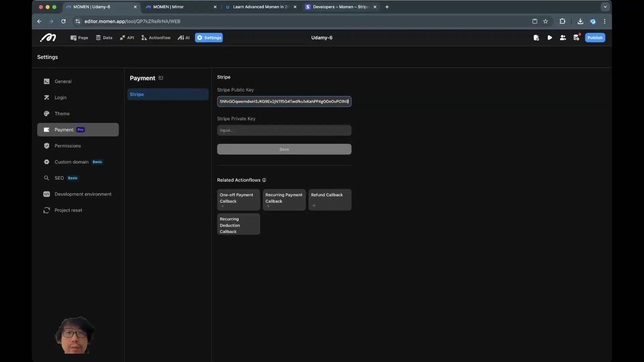Click the Permissions shield icon
Image resolution: width=644 pixels, height=362 pixels.
47,146
